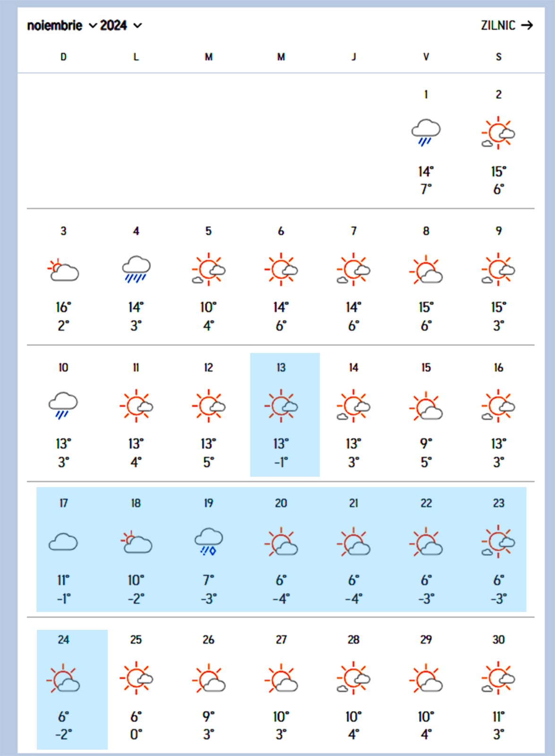Select the sunny icon on November 2

pyautogui.click(x=498, y=132)
